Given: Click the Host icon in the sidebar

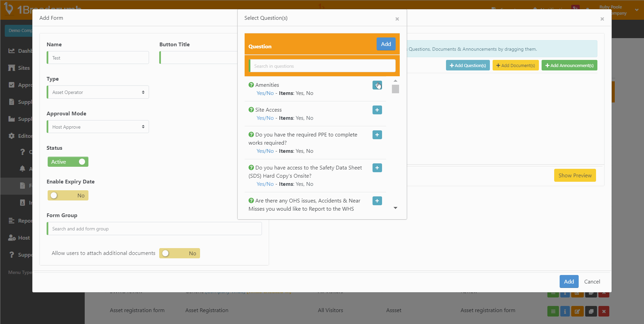Looking at the screenshot, I should pyautogui.click(x=12, y=238).
